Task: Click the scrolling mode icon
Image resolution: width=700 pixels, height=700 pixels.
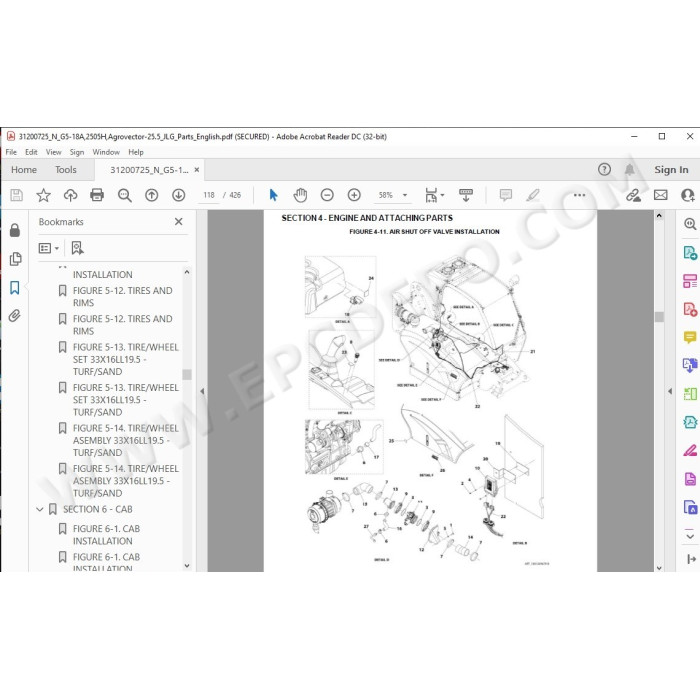Action: click(x=466, y=195)
